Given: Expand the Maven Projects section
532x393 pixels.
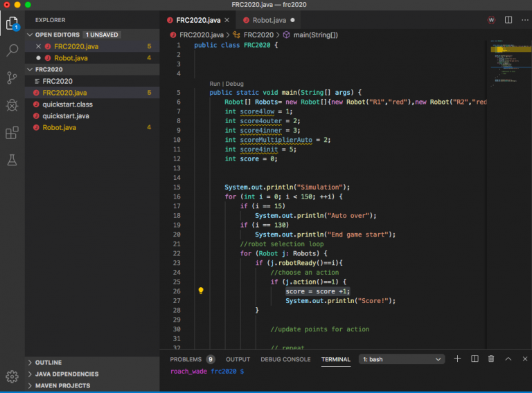Looking at the screenshot, I should [30, 385].
